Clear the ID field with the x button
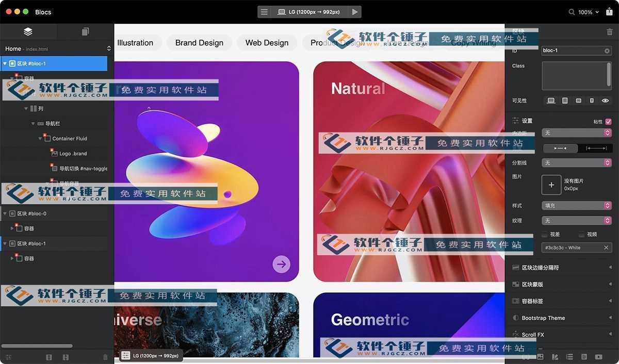This screenshot has height=364, width=619. click(x=607, y=51)
